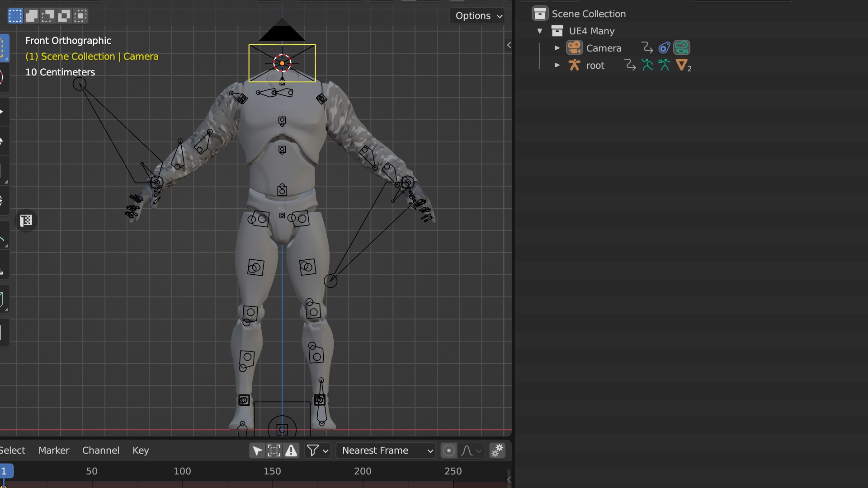Click the armature data icon on root row
868x488 pixels.
(664, 65)
